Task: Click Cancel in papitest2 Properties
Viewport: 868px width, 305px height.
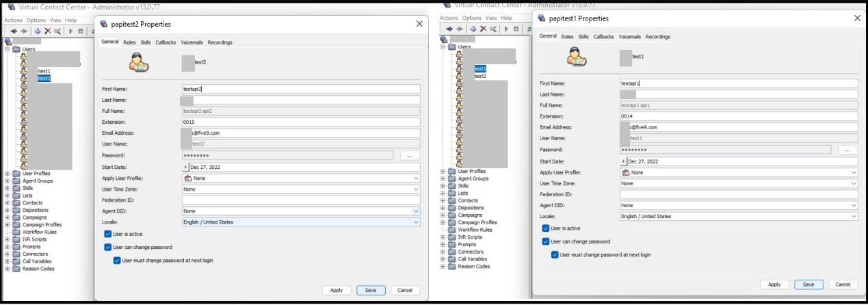Action: pos(404,290)
